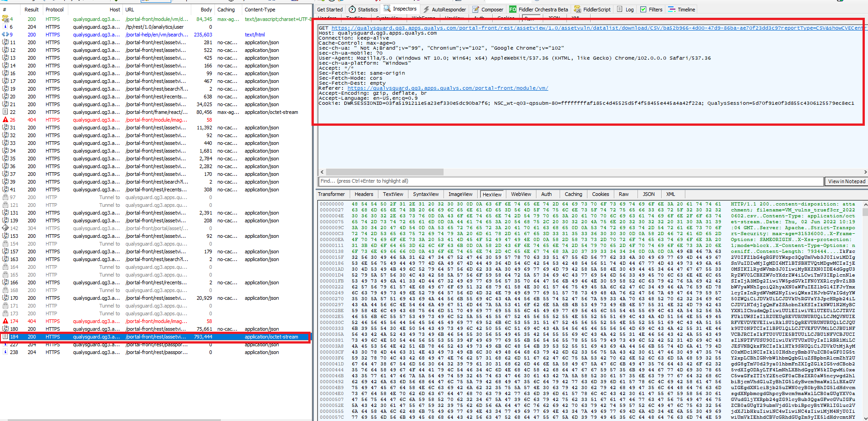Click the red warning icon of session 26

(x=5, y=120)
